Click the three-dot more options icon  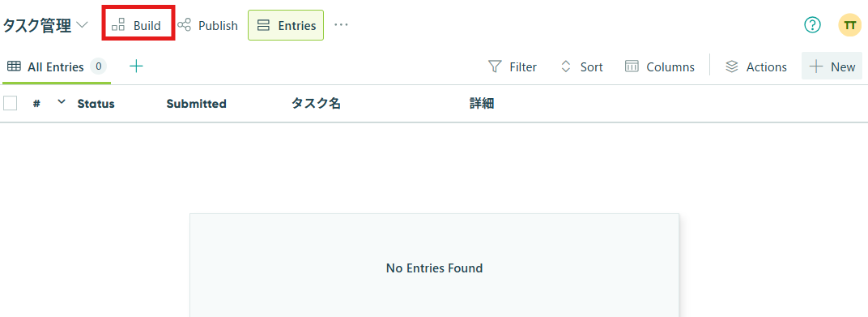pos(341,25)
